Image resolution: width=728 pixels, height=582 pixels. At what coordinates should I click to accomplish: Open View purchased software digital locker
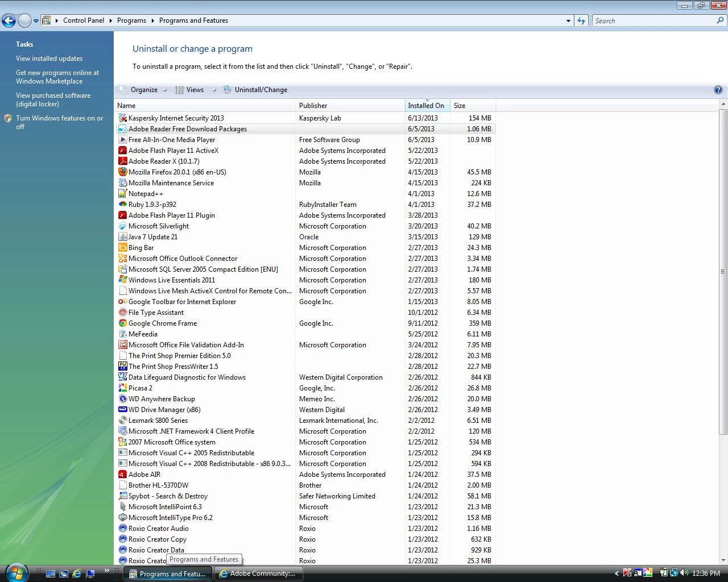pos(53,99)
